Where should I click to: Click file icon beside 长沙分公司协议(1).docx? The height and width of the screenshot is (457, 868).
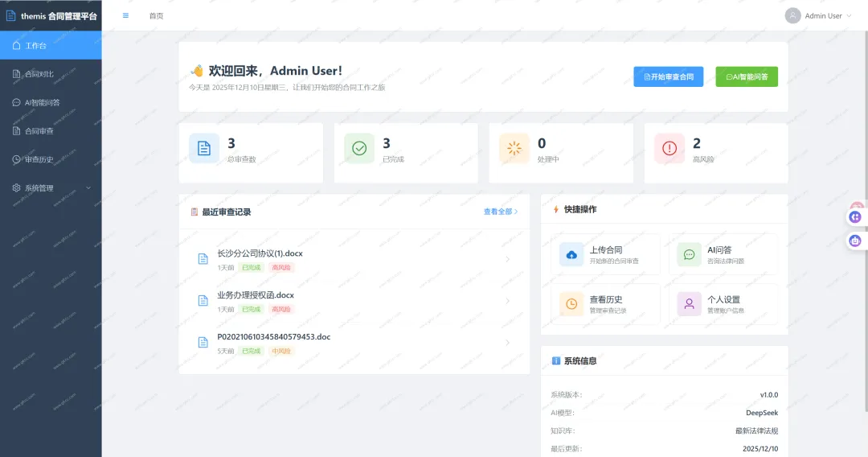(203, 259)
